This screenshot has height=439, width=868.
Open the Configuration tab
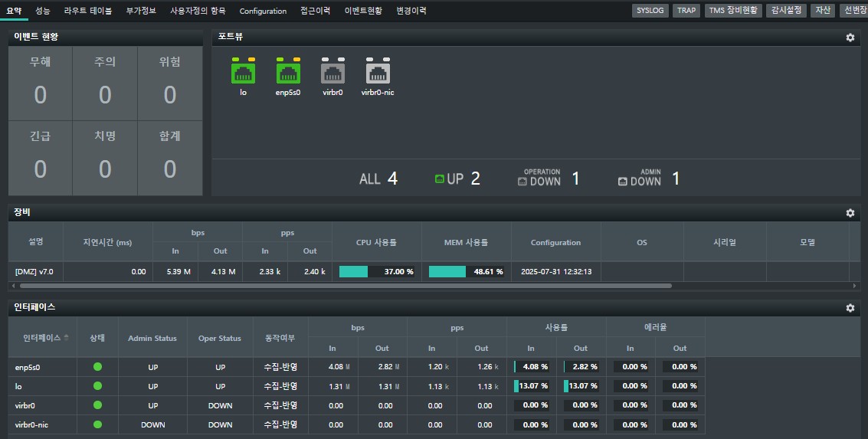click(x=263, y=11)
